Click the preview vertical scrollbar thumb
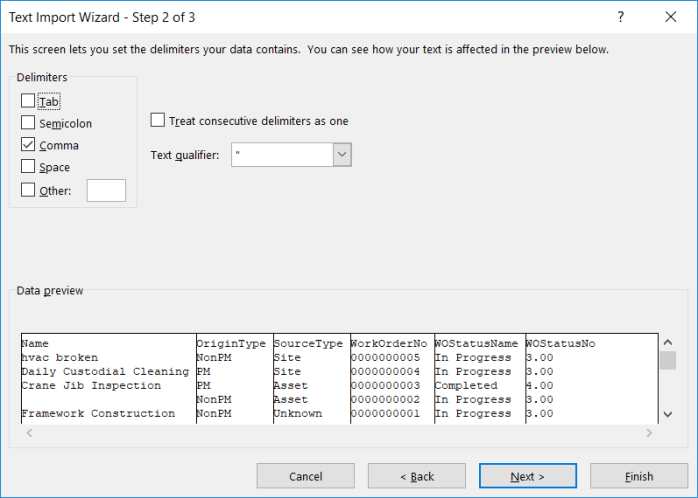The image size is (698, 498). (x=667, y=360)
